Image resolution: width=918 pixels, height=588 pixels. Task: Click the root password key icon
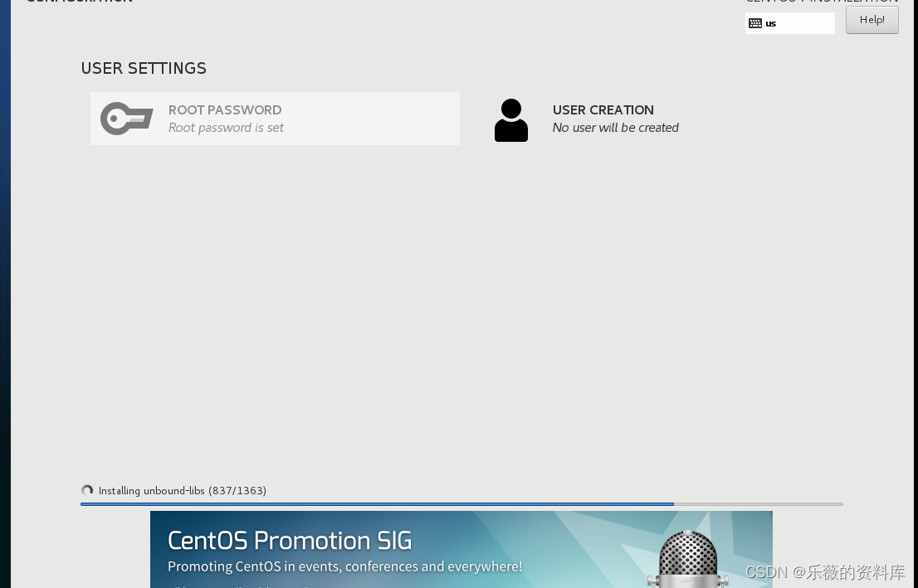pos(126,119)
